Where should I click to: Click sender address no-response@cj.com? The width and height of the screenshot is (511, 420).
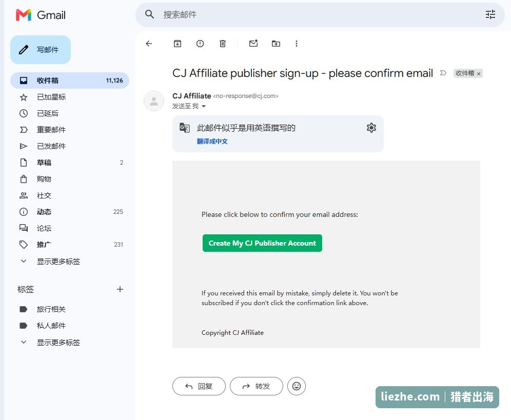coord(245,96)
